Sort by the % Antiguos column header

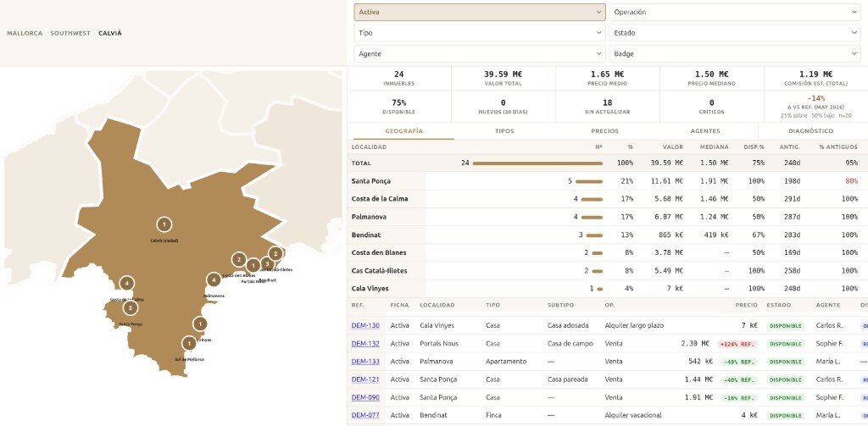pos(838,147)
